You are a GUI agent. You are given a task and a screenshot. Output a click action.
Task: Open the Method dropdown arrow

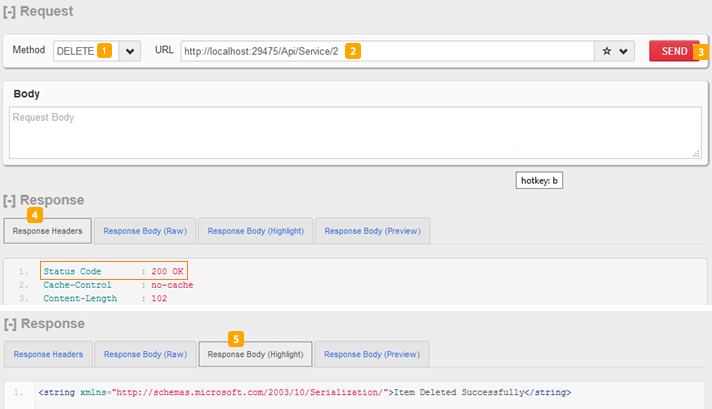[130, 51]
